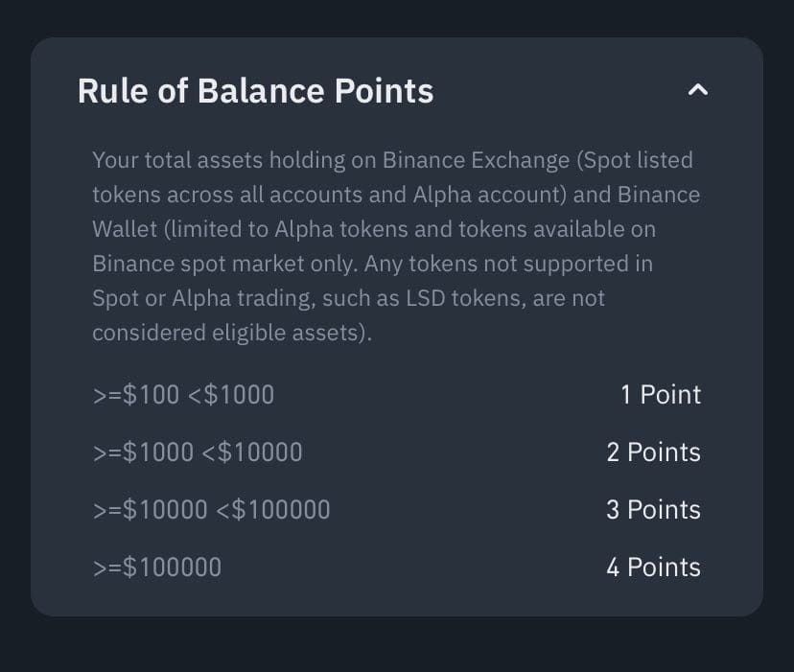Select the ">=$100 <$1000" balance tier

183,395
